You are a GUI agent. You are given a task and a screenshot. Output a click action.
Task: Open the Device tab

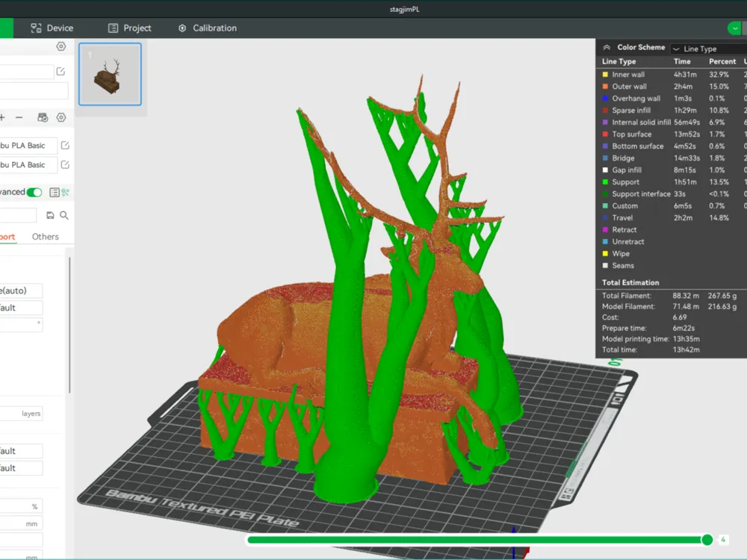52,28
